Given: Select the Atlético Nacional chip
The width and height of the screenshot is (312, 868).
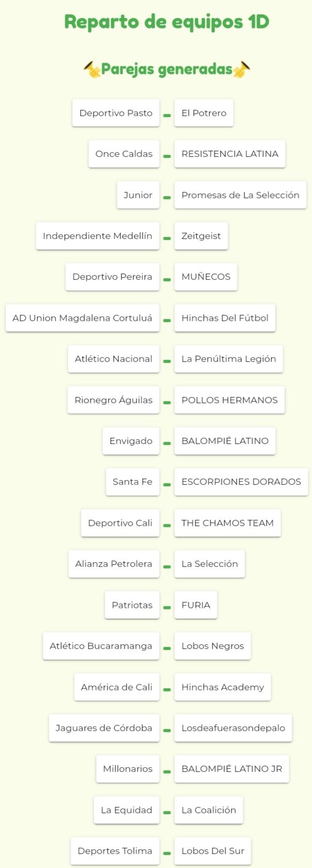Looking at the screenshot, I should click(114, 359).
